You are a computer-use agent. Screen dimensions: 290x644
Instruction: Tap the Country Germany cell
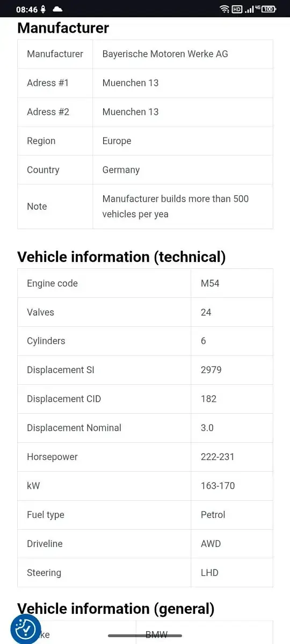click(183, 170)
